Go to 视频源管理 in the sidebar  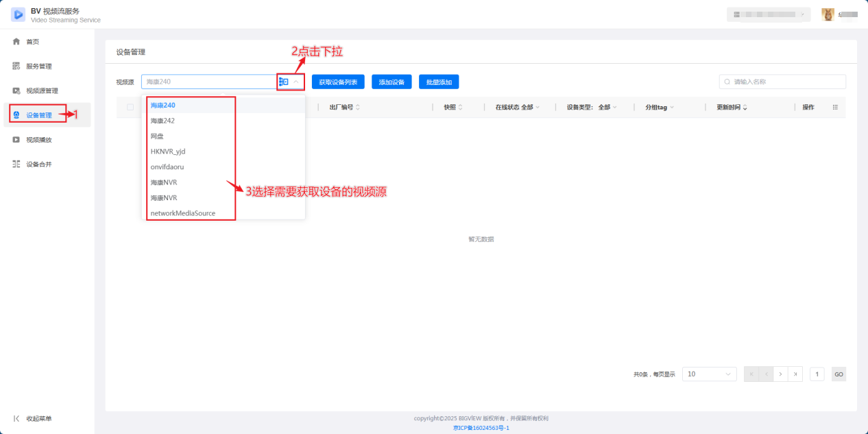[x=42, y=91]
